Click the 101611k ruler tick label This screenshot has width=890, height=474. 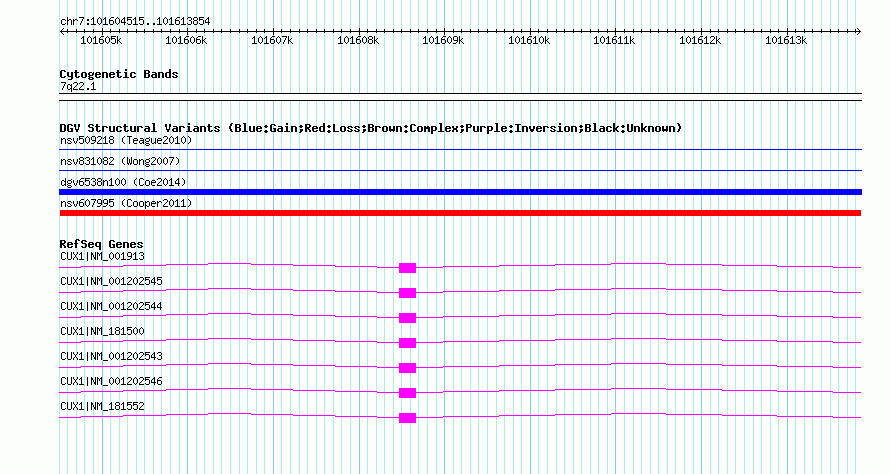pyautogui.click(x=614, y=40)
